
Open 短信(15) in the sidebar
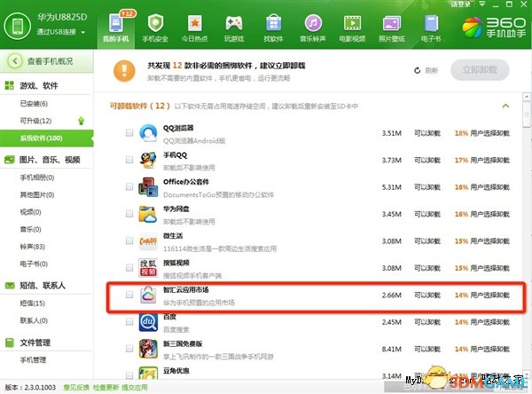click(x=32, y=303)
